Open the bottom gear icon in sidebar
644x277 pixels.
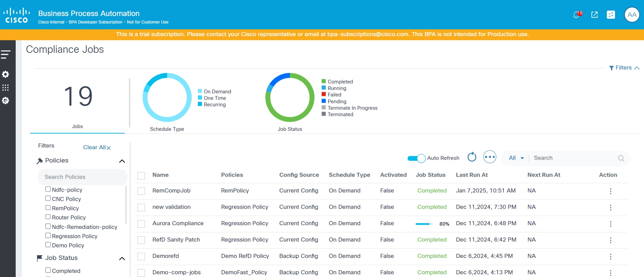(5, 101)
